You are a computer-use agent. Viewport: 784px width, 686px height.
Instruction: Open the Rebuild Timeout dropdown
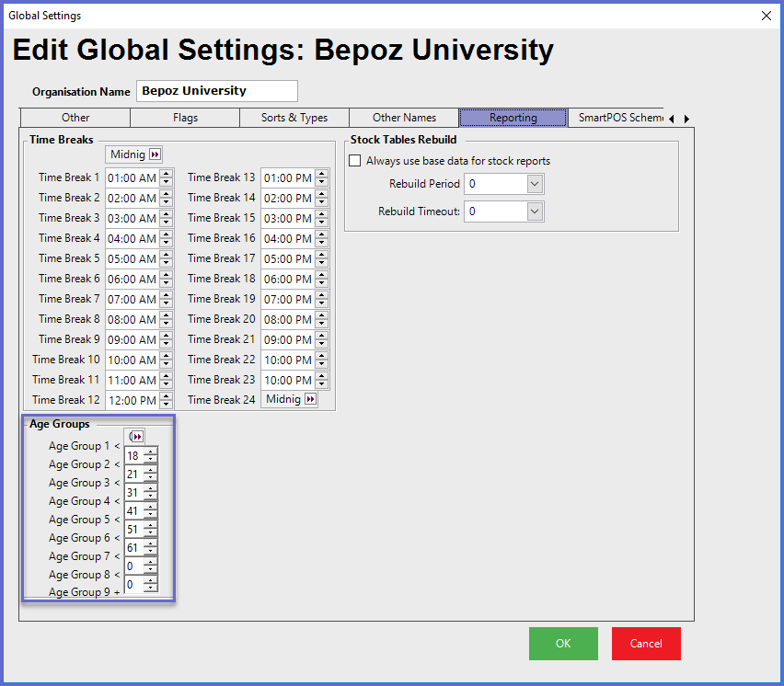536,212
